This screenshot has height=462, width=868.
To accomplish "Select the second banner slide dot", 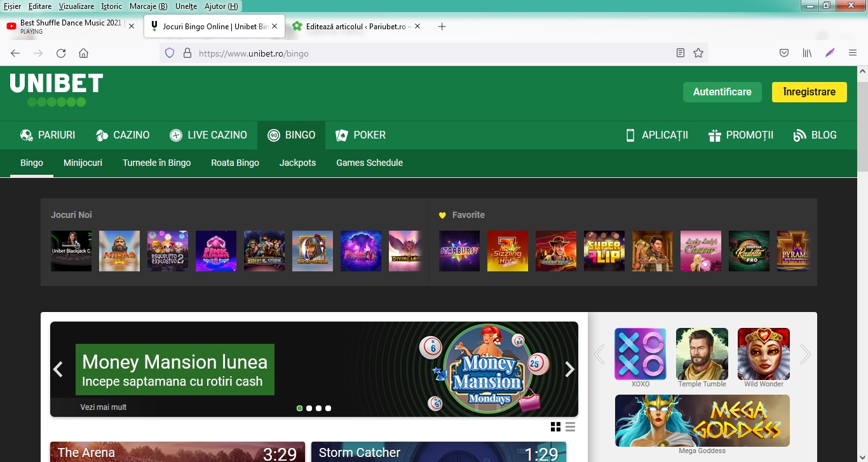I will tap(309, 409).
